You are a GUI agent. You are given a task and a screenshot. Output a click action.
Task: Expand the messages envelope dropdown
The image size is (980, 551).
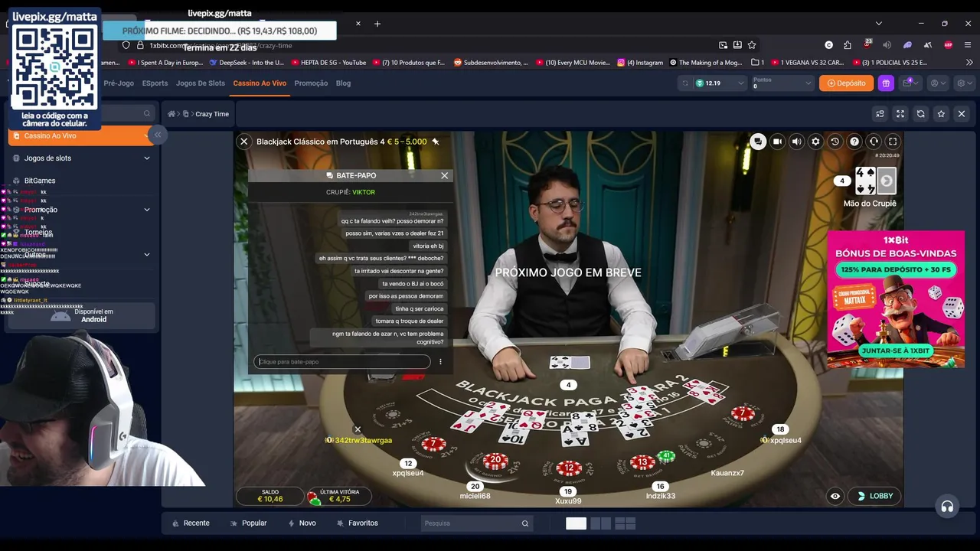click(x=910, y=83)
